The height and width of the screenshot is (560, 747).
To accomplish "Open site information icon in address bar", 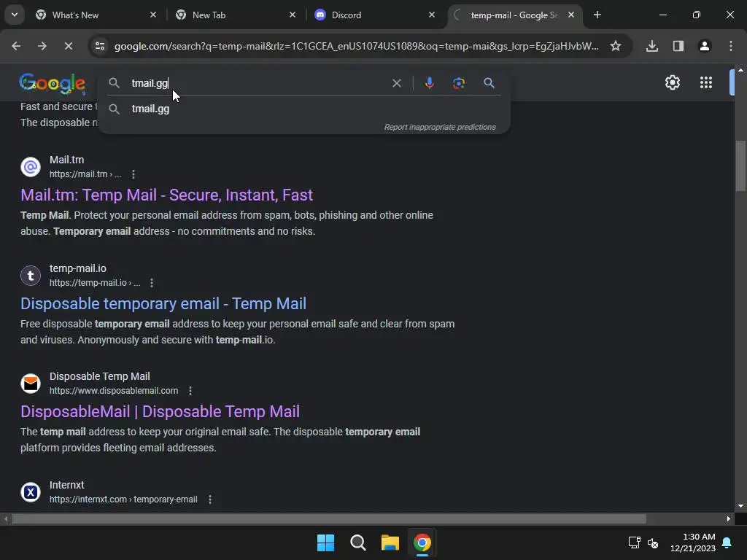I will (100, 46).
